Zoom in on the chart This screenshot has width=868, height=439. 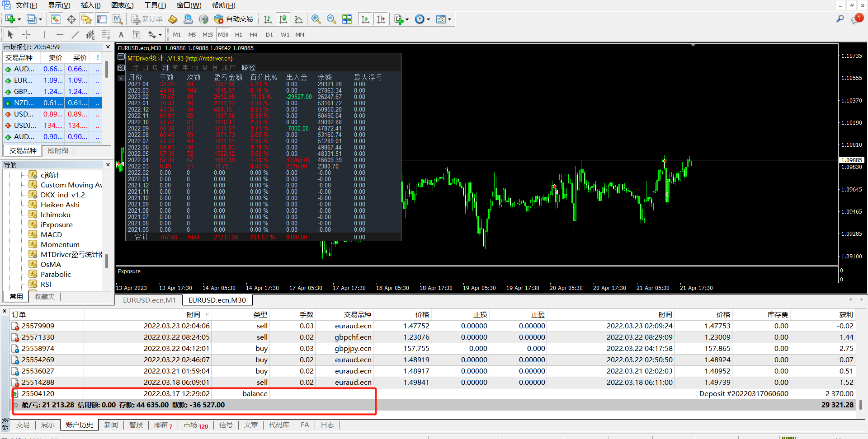click(316, 19)
